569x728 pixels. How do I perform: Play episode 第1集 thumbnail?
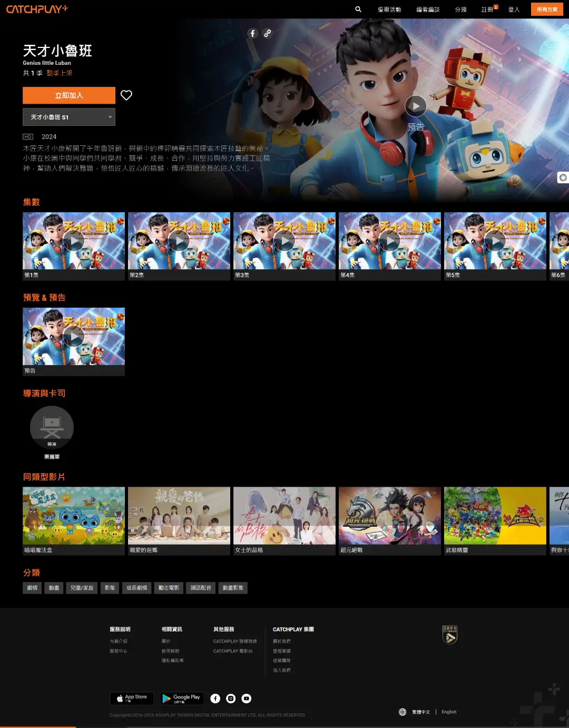click(x=74, y=241)
